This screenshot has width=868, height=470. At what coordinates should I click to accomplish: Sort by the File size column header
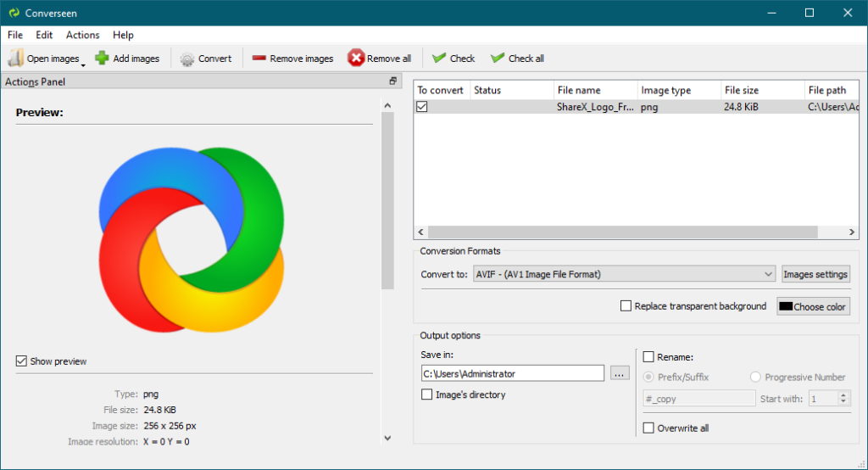(762, 90)
